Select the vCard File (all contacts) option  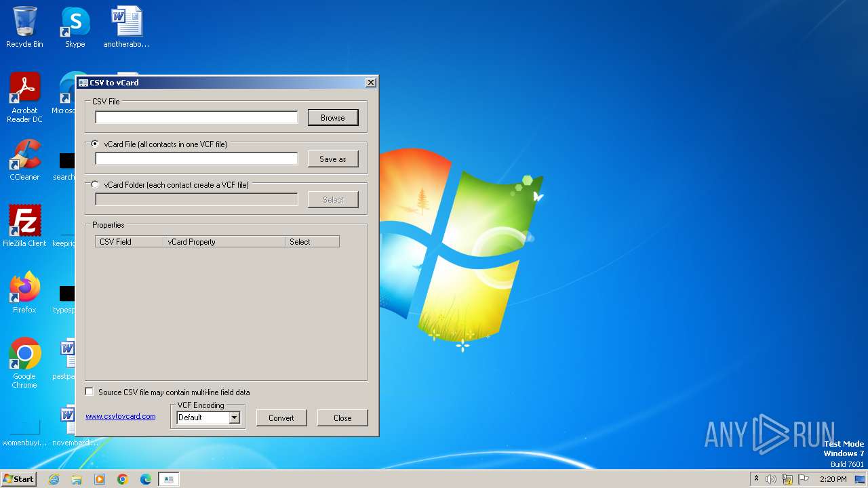(95, 144)
